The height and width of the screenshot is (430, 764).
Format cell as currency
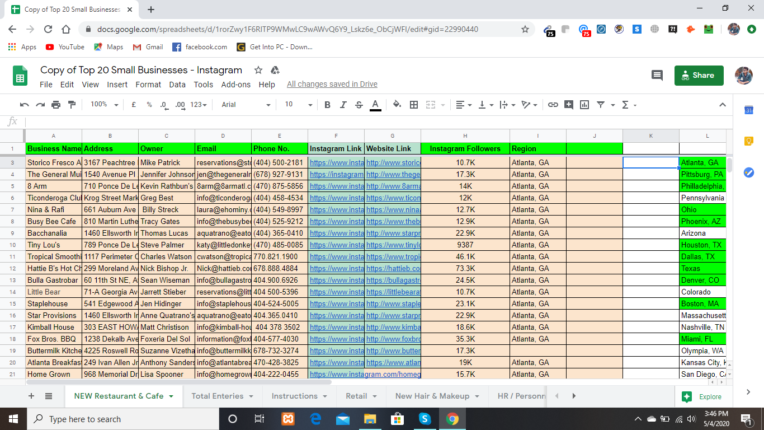pyautogui.click(x=134, y=105)
